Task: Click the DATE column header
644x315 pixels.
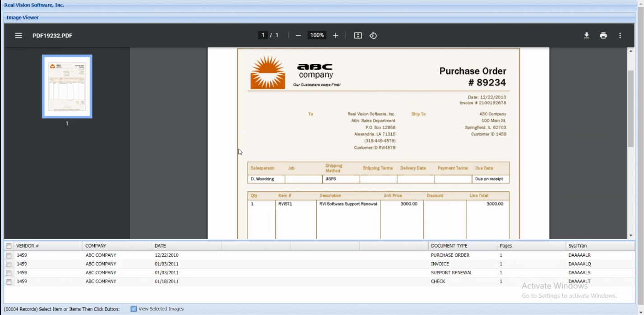Action: (160, 246)
